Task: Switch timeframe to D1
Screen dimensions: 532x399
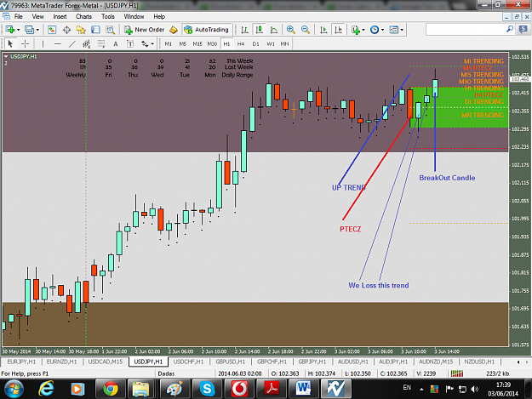Action: click(x=256, y=43)
